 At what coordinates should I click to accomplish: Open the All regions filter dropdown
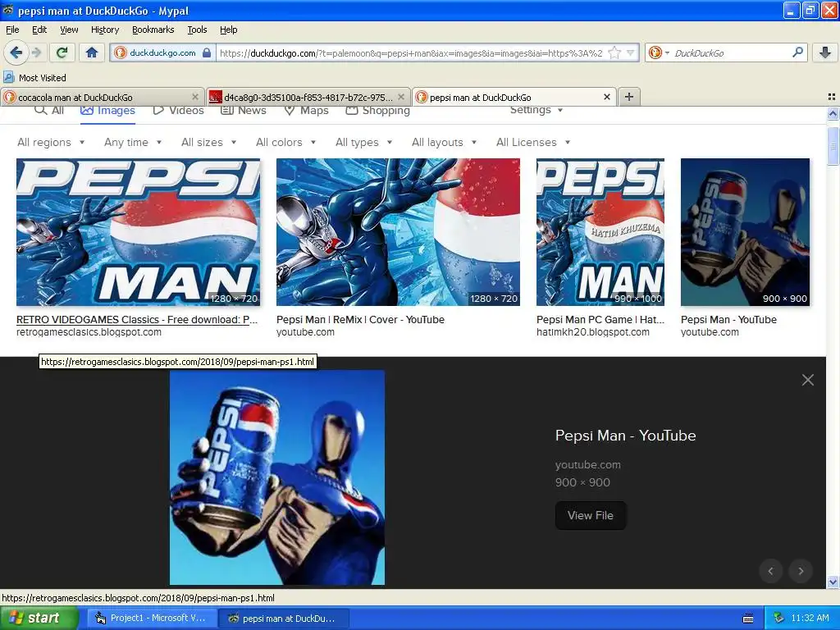pyautogui.click(x=51, y=142)
